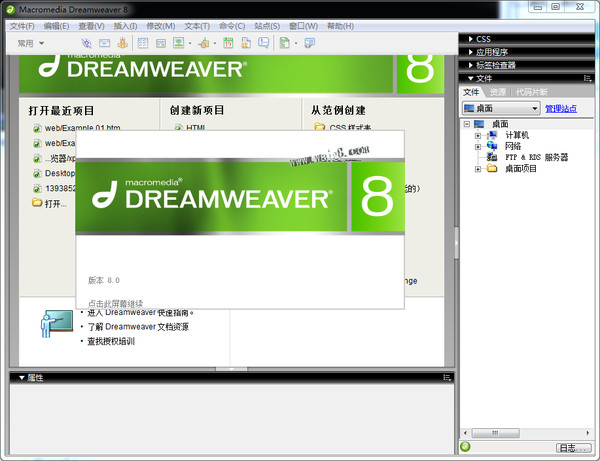600x461 pixels.
Task: Open the Media dropdown arrow
Action: coord(215,44)
